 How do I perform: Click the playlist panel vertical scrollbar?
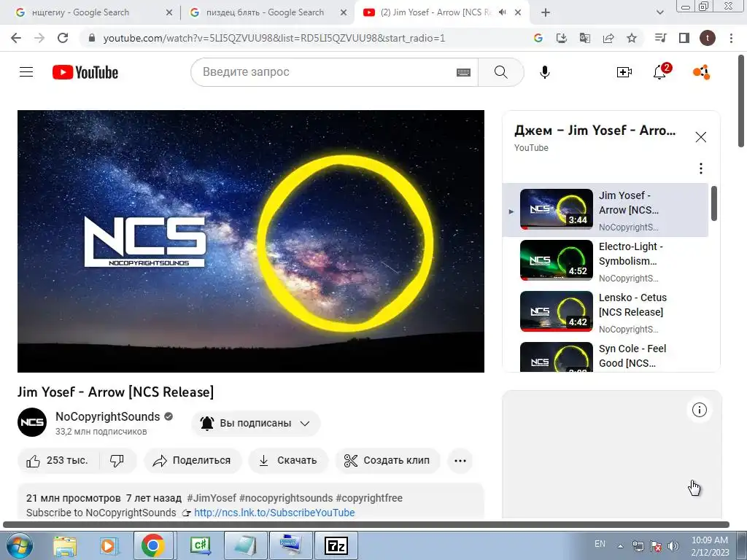pyautogui.click(x=714, y=203)
